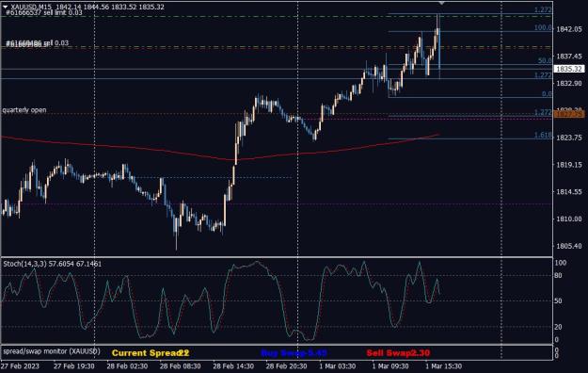This screenshot has width=588, height=373.
Task: Click the 27 Feb 19:30 time axis label
Action: (74, 365)
